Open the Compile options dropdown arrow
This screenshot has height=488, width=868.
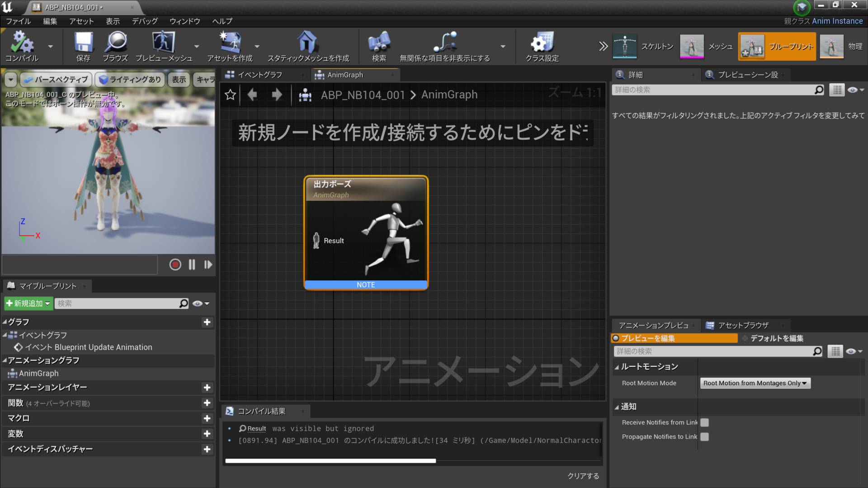coord(50,46)
